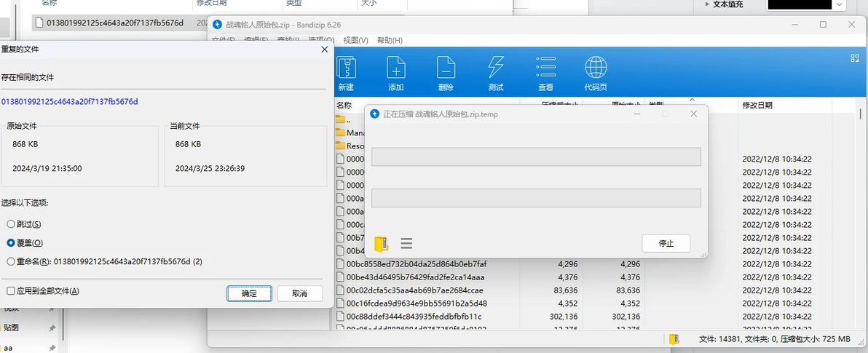Click the 测试 (Test) lightning icon
This screenshot has width=868, height=353.
coord(495,68)
